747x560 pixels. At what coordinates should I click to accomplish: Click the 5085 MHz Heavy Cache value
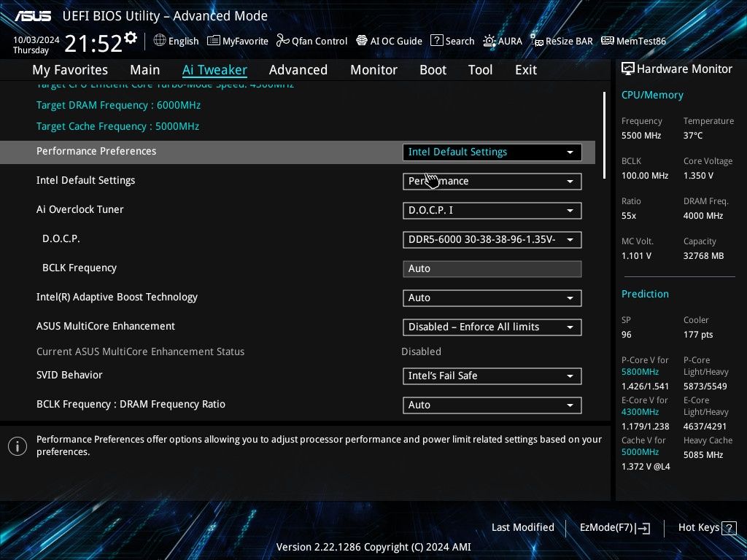click(703, 455)
